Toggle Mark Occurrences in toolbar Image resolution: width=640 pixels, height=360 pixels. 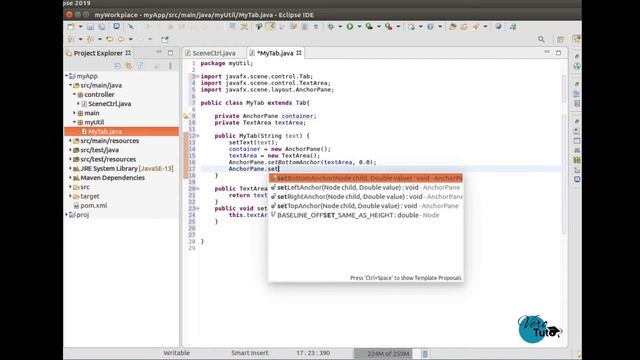coord(270,27)
